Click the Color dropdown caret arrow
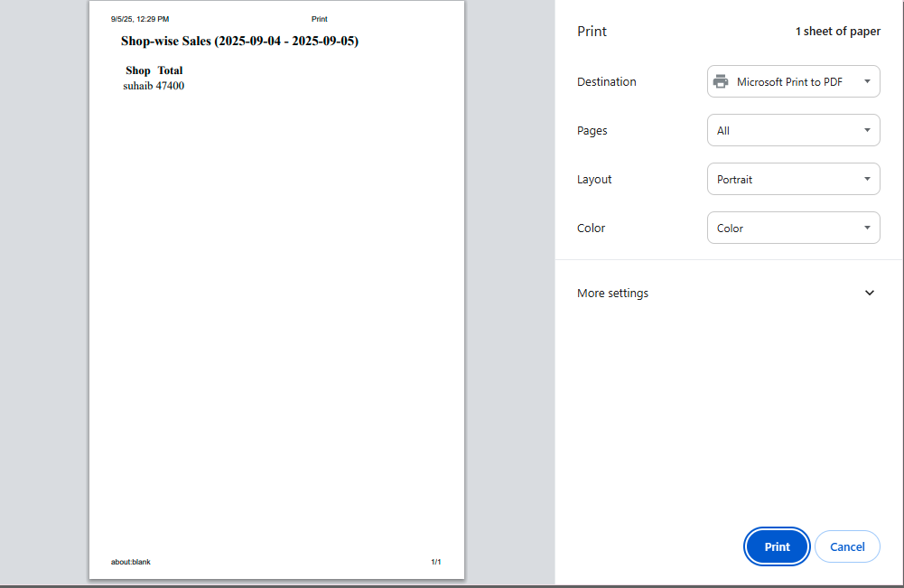The image size is (904, 588). click(867, 228)
